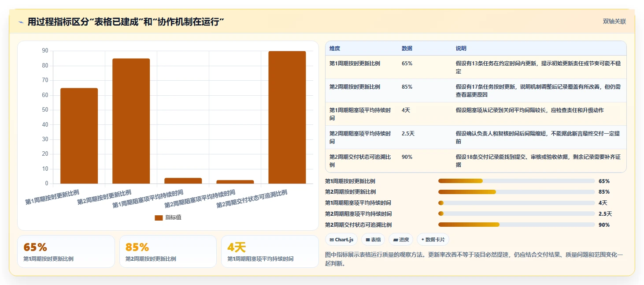Open the 85% data card
The image size is (644, 285).
point(168,251)
